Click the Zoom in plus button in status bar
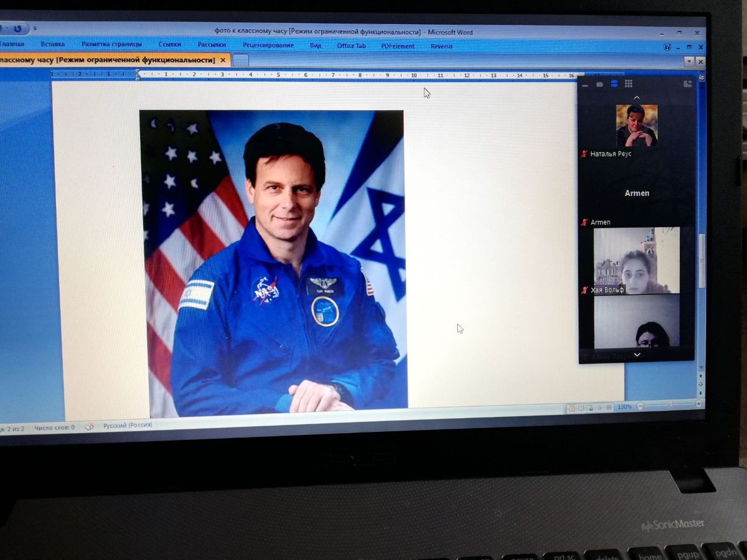This screenshot has width=747, height=560. [x=699, y=404]
